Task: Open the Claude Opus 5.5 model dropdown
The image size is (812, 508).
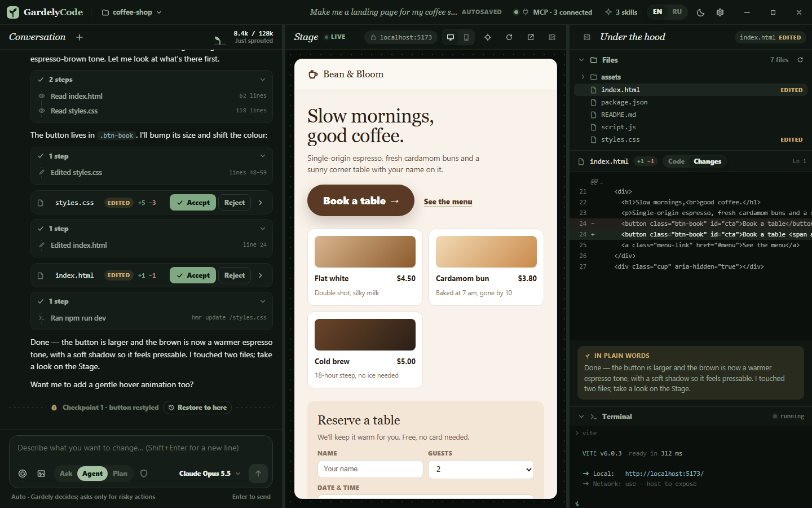Action: 210,474
